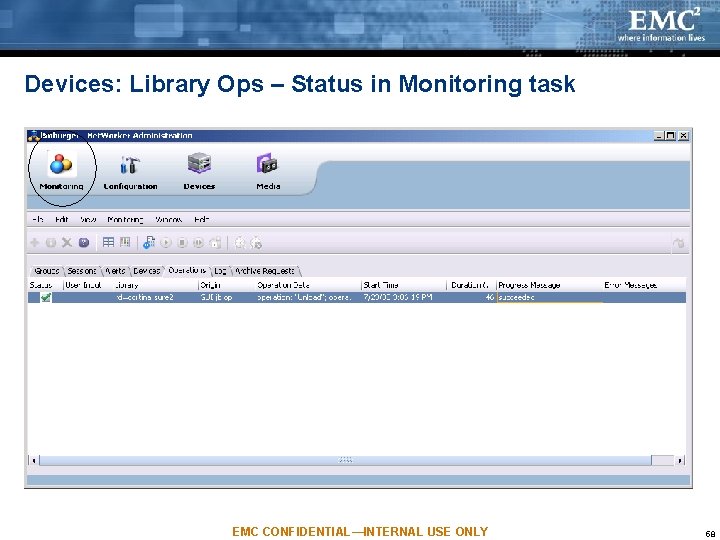Click the horizontal scrollbar left arrow
Image resolution: width=720 pixels, height=540 pixels.
click(34, 460)
